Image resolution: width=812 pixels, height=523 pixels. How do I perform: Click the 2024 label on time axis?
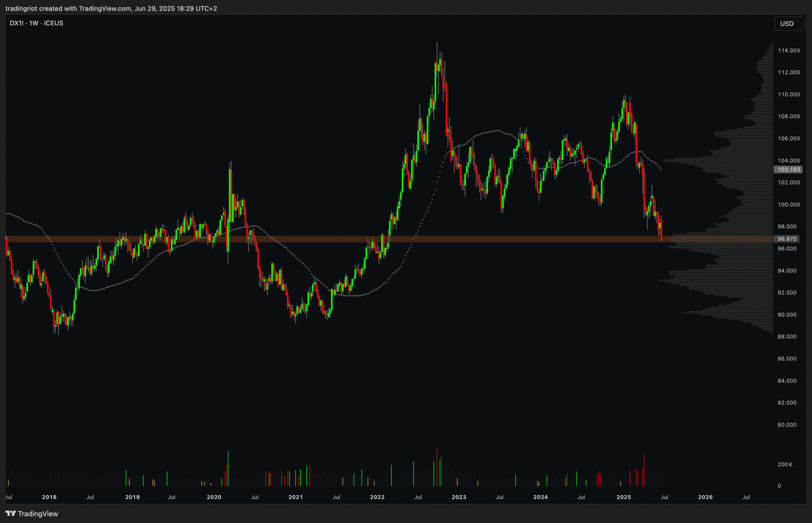point(541,497)
